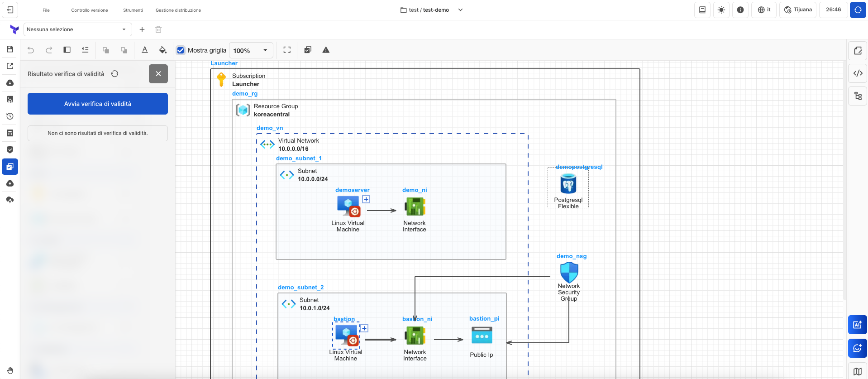The height and width of the screenshot is (379, 868).
Task: Refresh the validation result icon
Action: click(x=115, y=74)
